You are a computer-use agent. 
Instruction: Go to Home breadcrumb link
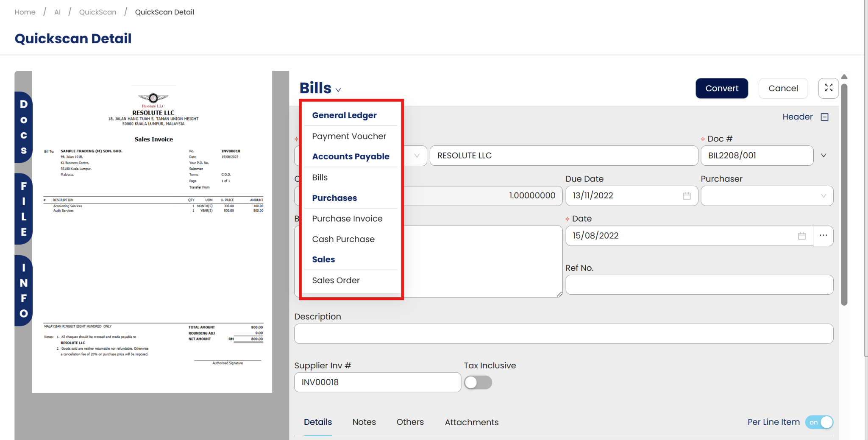point(25,12)
